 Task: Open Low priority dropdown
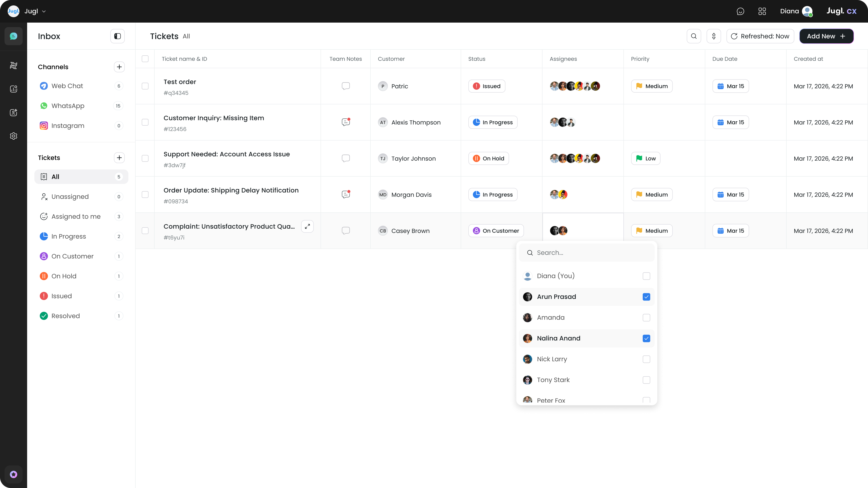[646, 158]
